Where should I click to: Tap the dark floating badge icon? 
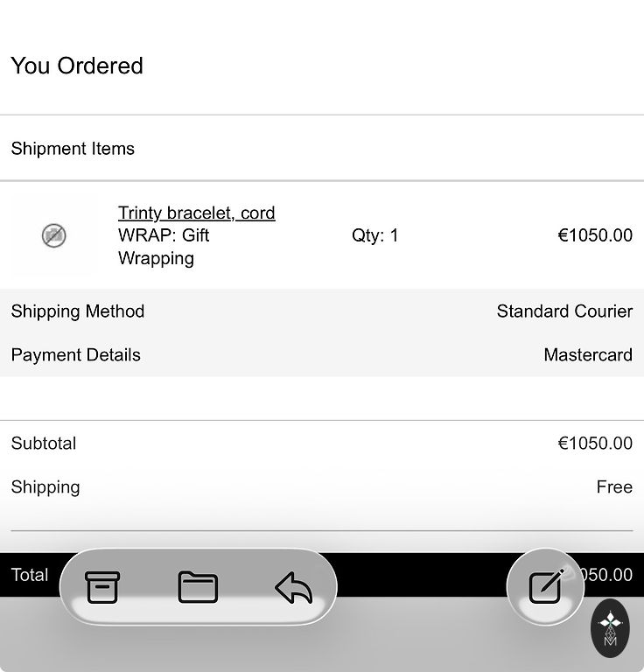[610, 628]
